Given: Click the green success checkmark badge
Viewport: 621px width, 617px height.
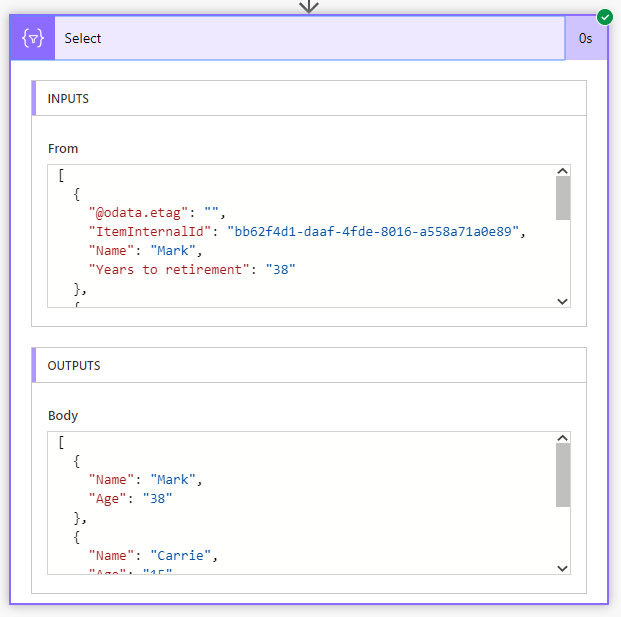Looking at the screenshot, I should click(x=605, y=17).
